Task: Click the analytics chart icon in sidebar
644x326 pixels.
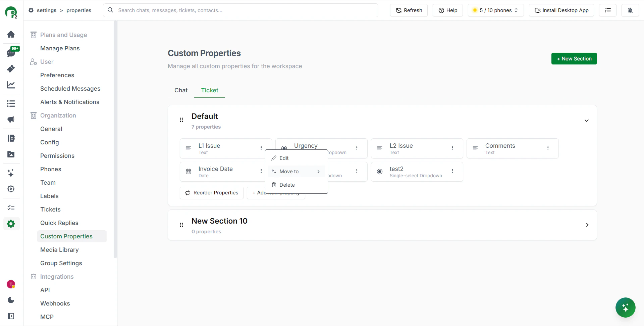Action: (x=11, y=85)
